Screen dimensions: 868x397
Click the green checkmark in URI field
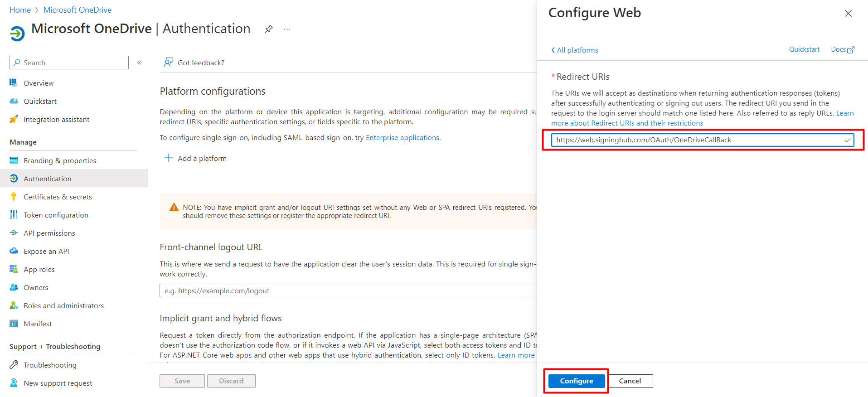click(x=847, y=140)
